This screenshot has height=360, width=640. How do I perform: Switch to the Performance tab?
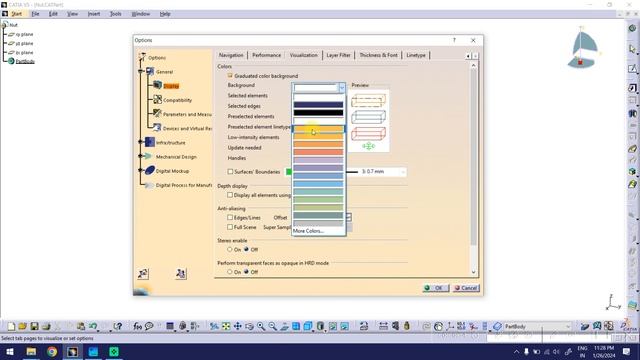[267, 55]
